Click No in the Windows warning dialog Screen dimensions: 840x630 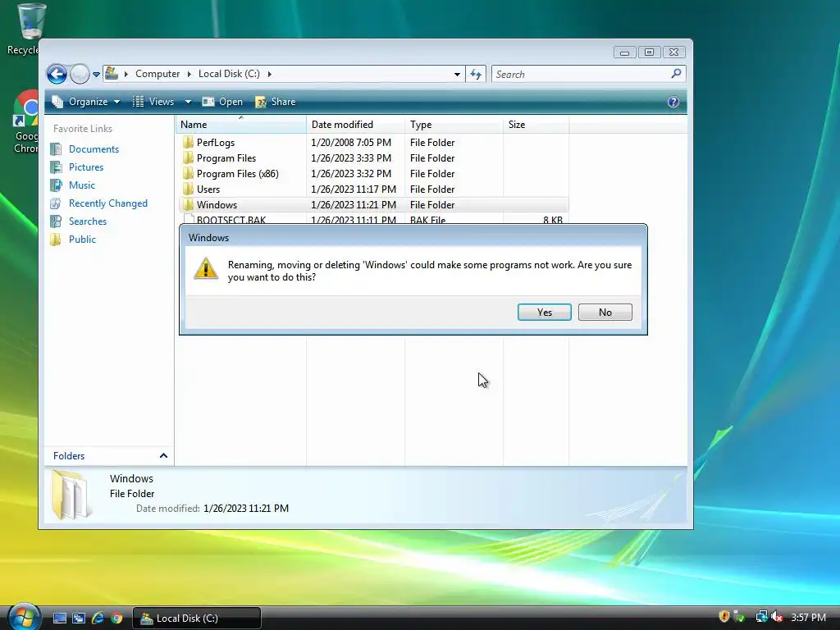[605, 313]
